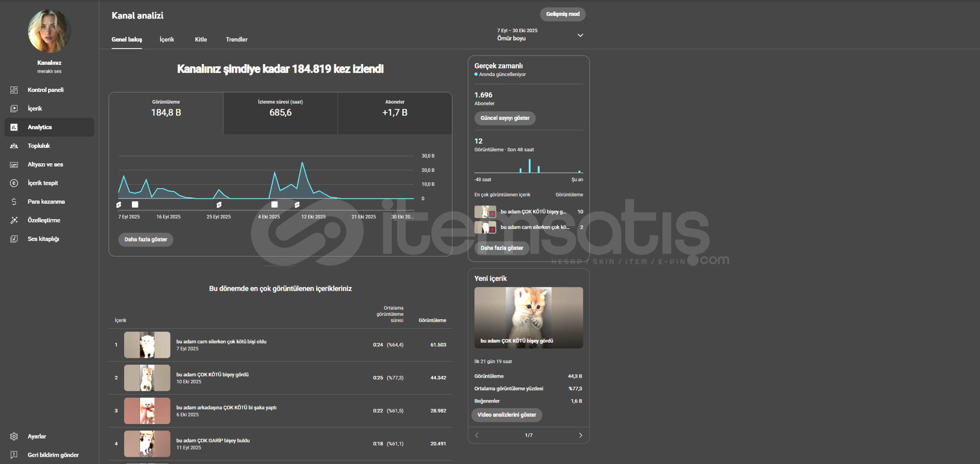Screen dimensions: 980x464
Task: Open the Para kazanma dollar icon
Action: pyautogui.click(x=14, y=201)
